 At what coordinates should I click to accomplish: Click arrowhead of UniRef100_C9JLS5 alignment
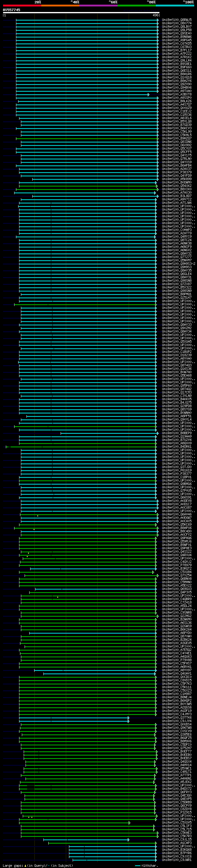[x=129, y=840]
